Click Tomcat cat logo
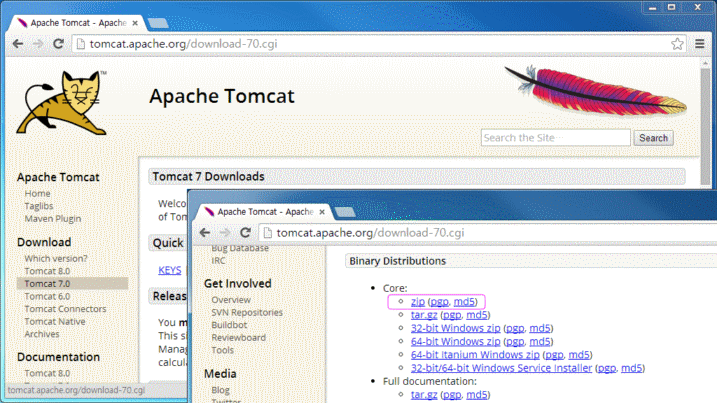 pyautogui.click(x=62, y=103)
